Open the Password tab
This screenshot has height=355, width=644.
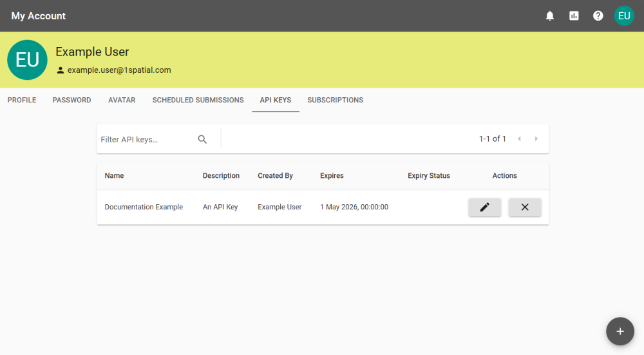(x=71, y=101)
